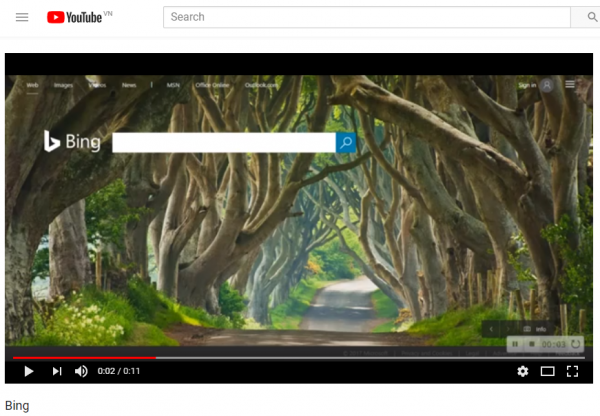
Task: Switch to theater mode view
Action: [x=548, y=371]
